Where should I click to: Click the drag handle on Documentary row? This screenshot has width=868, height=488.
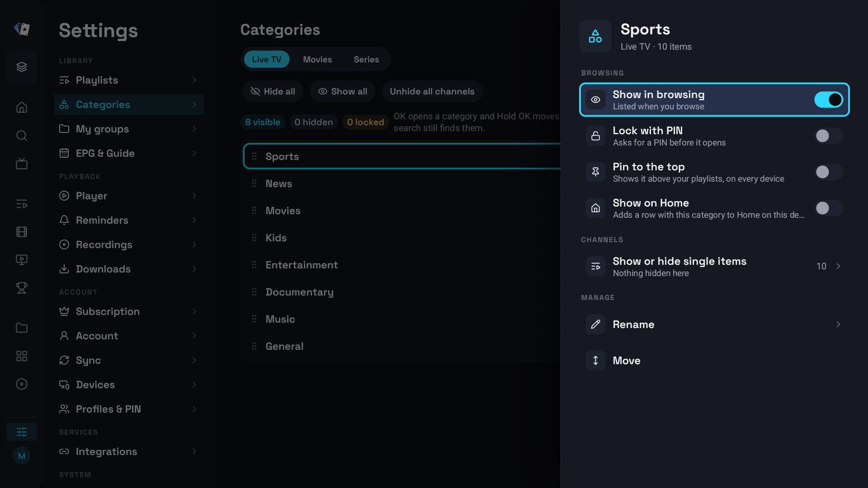point(254,292)
